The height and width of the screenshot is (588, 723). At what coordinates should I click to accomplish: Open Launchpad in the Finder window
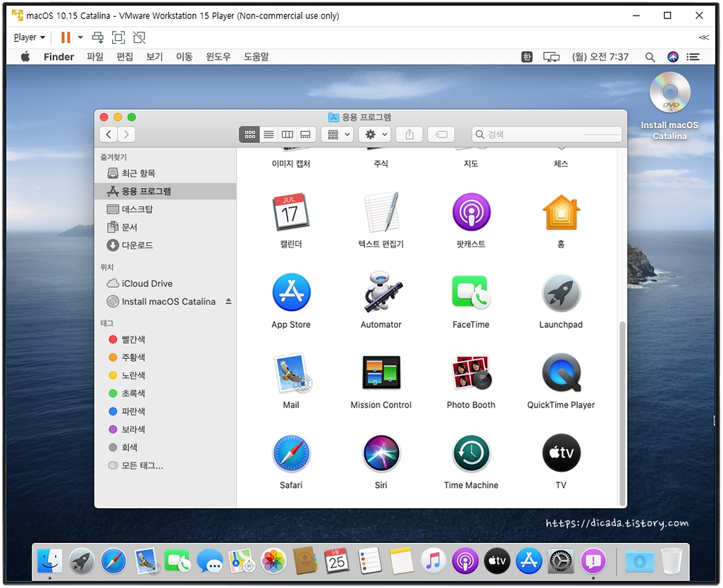[x=561, y=293]
